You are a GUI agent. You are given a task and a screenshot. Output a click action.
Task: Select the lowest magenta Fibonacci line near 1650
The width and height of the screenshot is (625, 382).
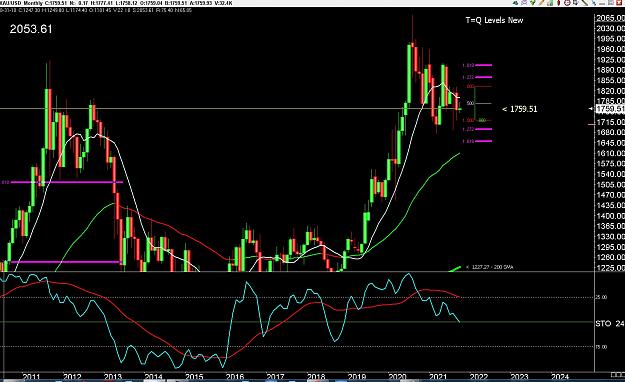tap(483, 141)
